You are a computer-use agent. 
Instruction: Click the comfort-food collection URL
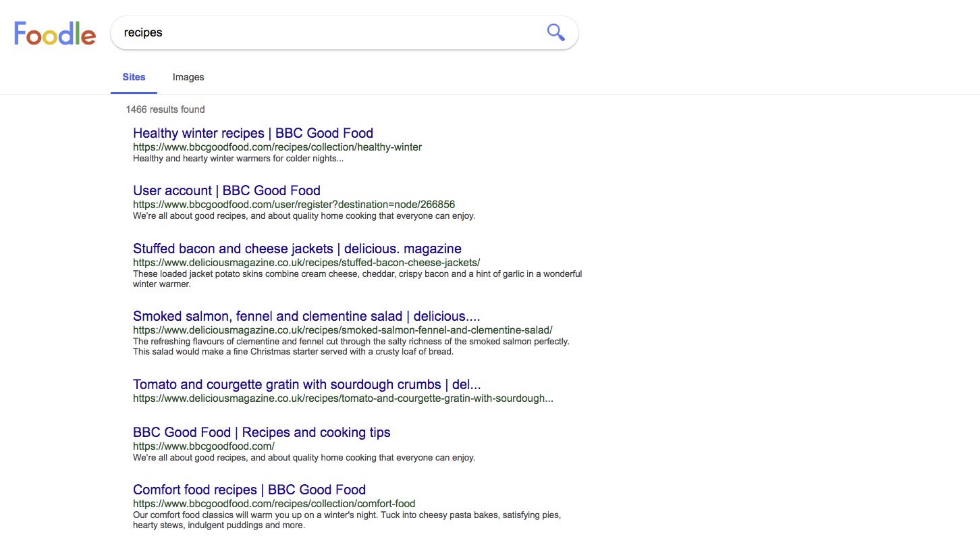(x=274, y=504)
